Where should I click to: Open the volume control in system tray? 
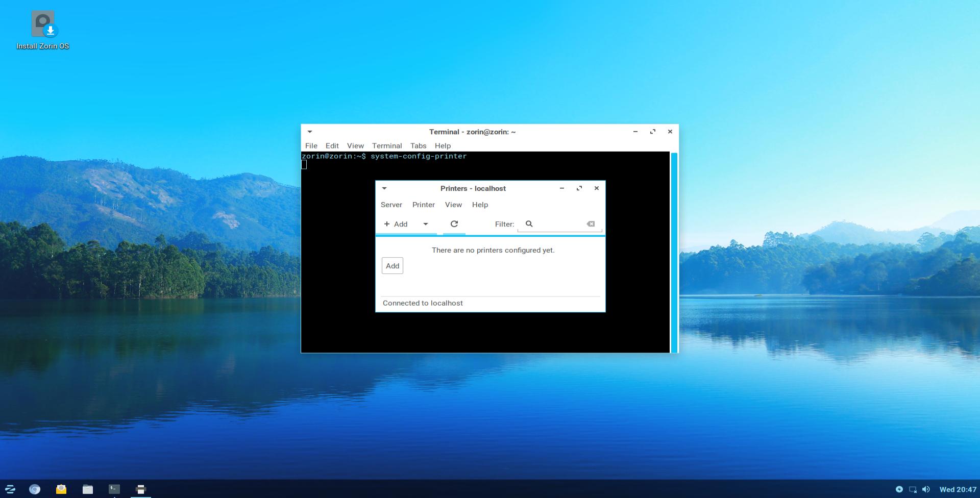tap(926, 489)
